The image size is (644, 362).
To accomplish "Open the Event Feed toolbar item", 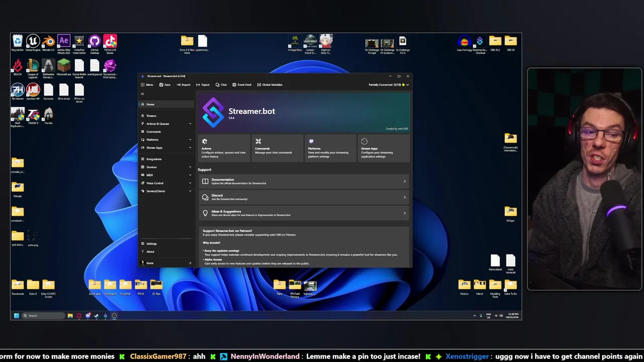I will [x=242, y=84].
